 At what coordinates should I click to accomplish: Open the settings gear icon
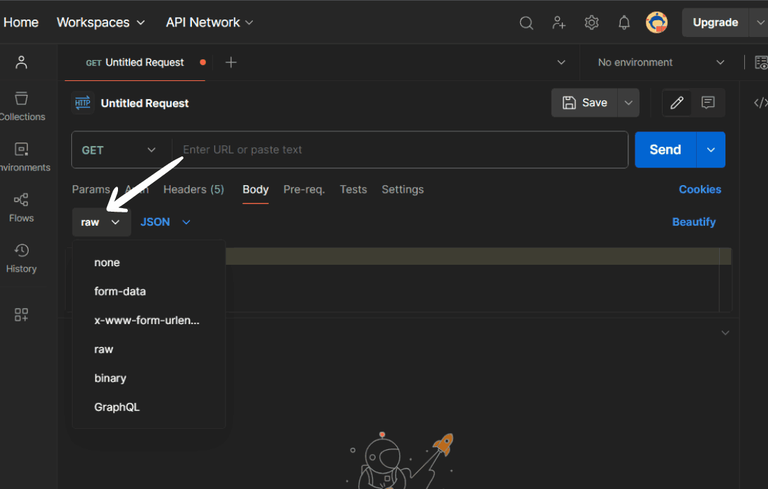pos(592,23)
